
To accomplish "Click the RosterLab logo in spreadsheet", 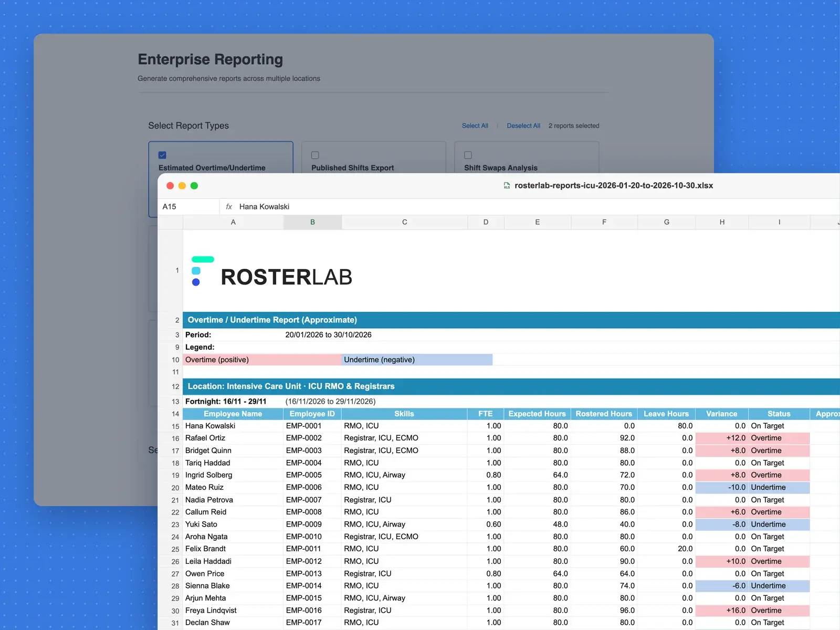I will click(272, 271).
